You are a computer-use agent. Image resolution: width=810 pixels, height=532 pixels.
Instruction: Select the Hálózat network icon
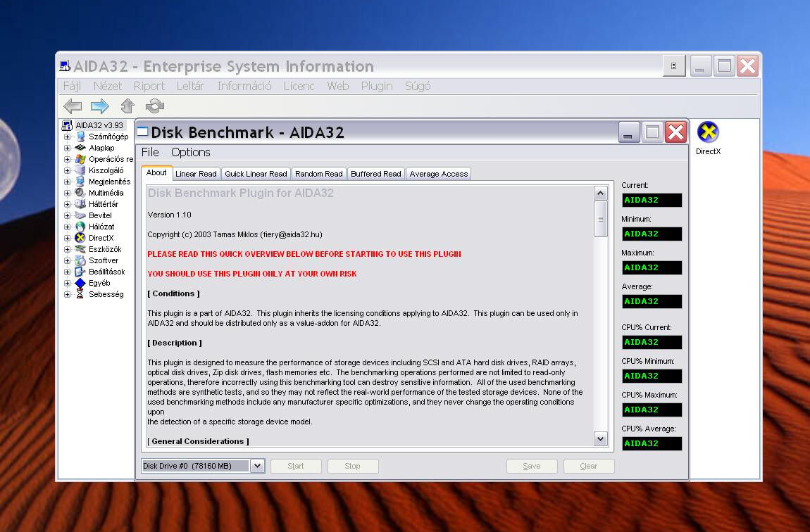tap(80, 227)
